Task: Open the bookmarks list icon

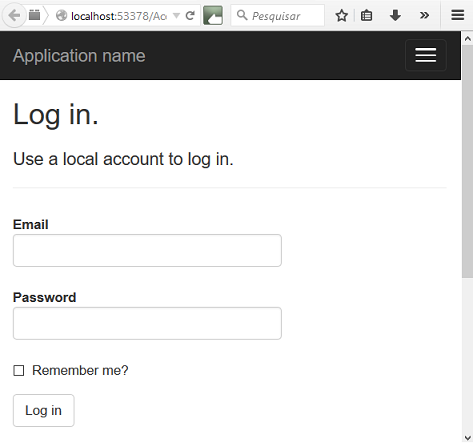Action: [x=366, y=15]
